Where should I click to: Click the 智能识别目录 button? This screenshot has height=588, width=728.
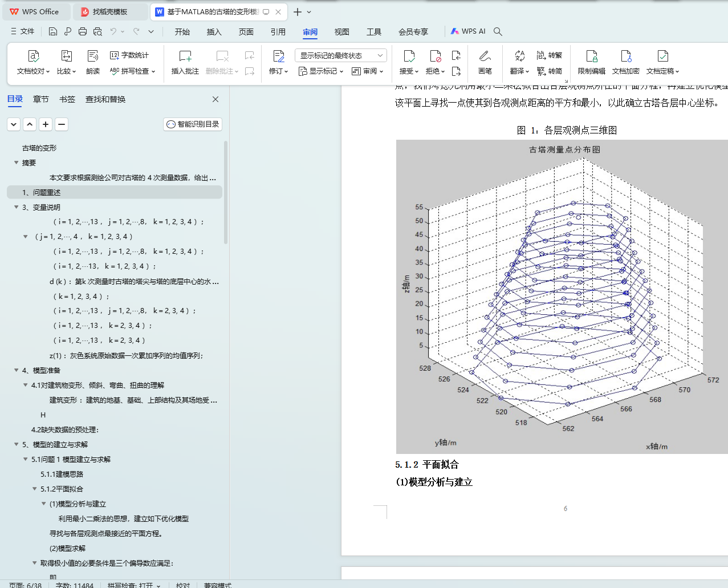tap(193, 124)
